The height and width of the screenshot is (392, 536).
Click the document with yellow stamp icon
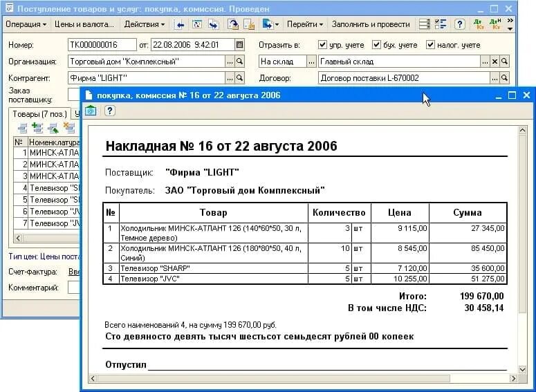249,24
